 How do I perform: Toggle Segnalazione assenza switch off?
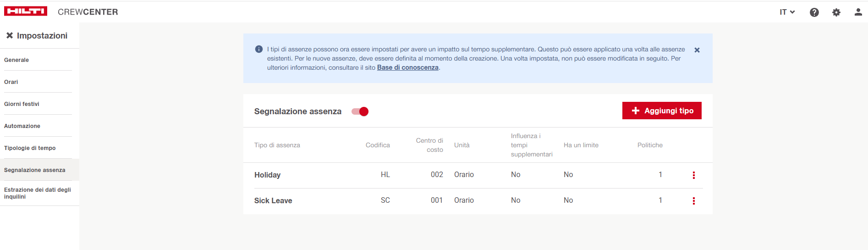point(360,111)
